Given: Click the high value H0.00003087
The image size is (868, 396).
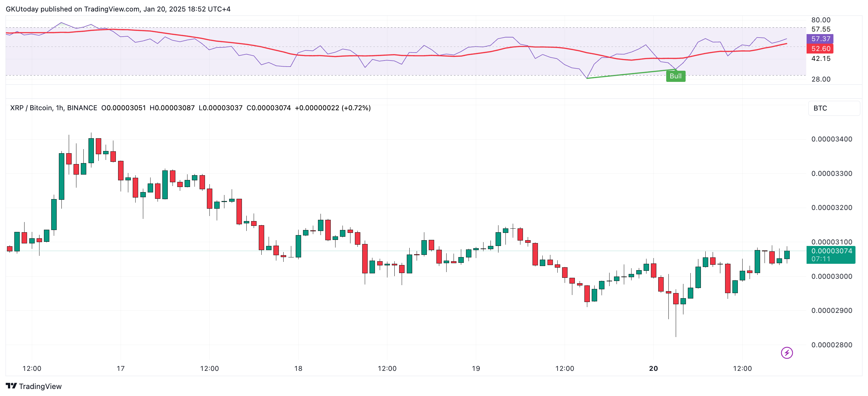Looking at the screenshot, I should coord(172,108).
